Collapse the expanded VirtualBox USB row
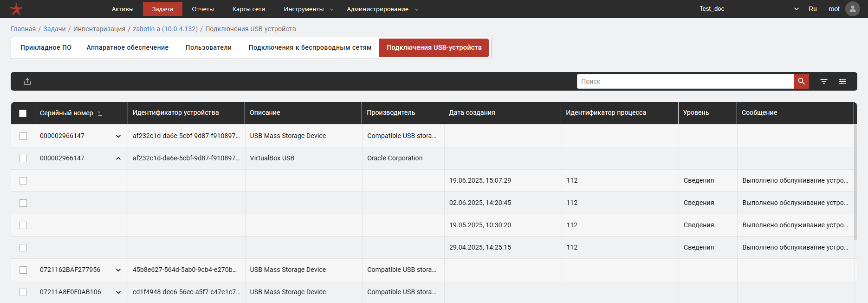 click(x=118, y=158)
